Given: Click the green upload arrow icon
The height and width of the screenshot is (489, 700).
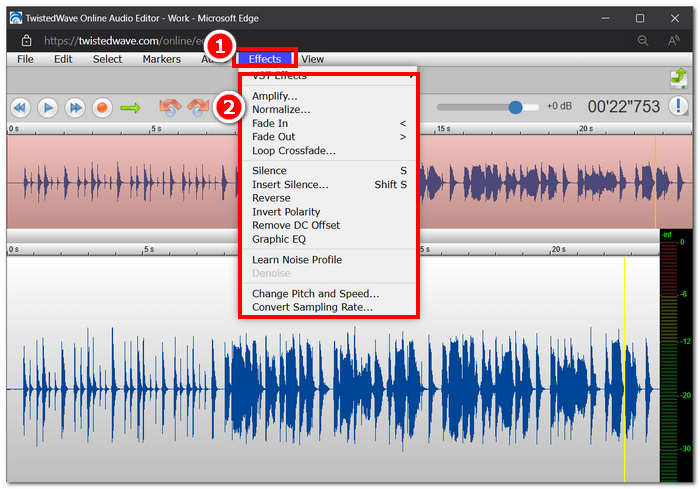Looking at the screenshot, I should click(x=679, y=78).
